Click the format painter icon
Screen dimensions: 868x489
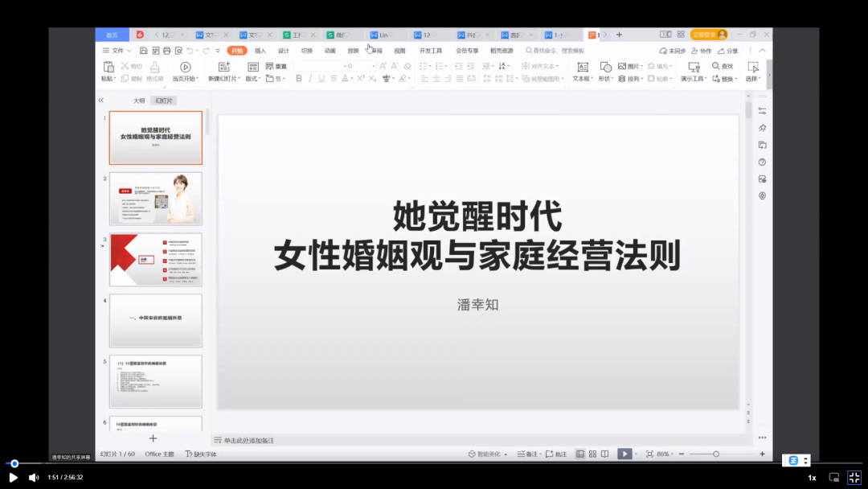pyautogui.click(x=155, y=68)
